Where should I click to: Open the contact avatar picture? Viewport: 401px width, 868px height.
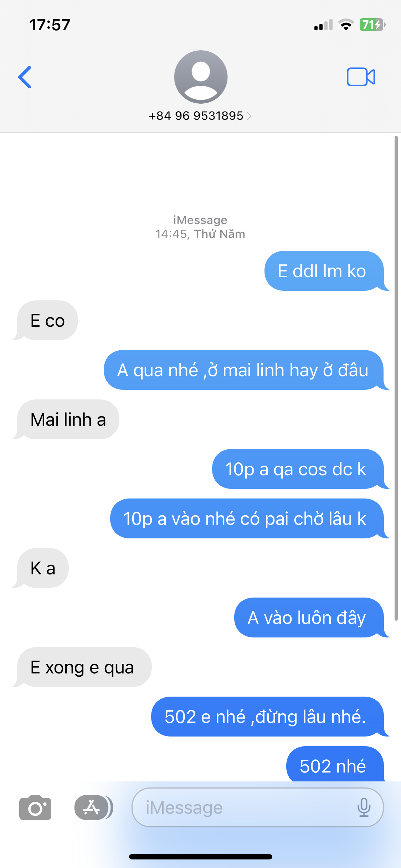(201, 77)
